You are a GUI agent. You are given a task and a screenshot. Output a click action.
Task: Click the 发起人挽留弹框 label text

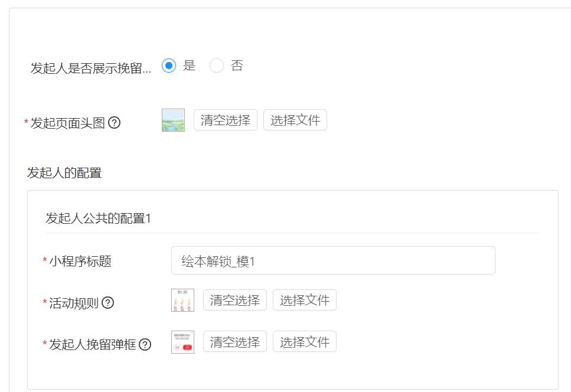pos(93,344)
